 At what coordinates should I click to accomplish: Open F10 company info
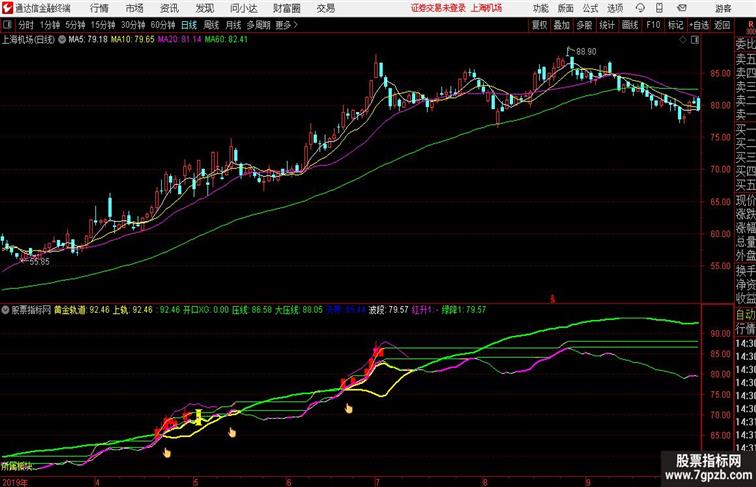653,25
